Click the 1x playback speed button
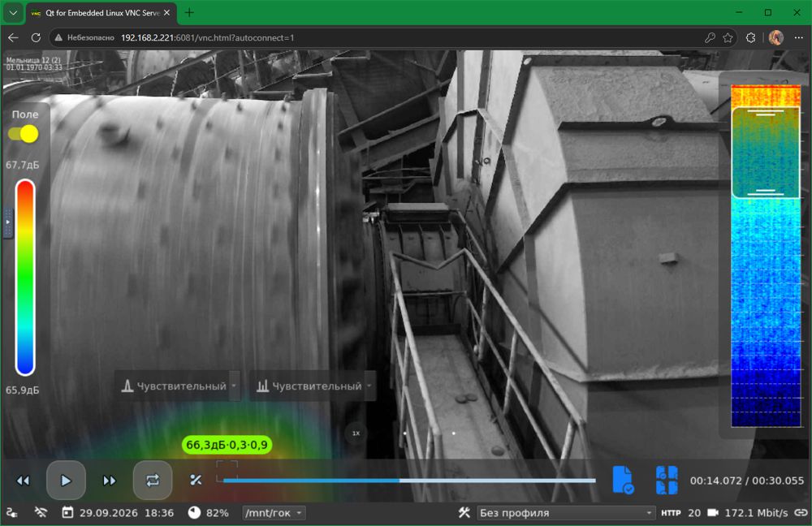 click(x=356, y=433)
